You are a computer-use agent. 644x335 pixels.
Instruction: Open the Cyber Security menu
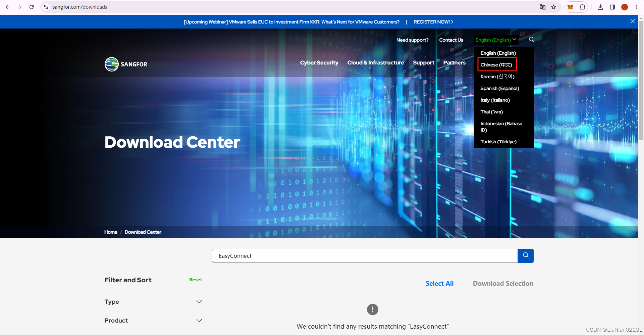319,63
